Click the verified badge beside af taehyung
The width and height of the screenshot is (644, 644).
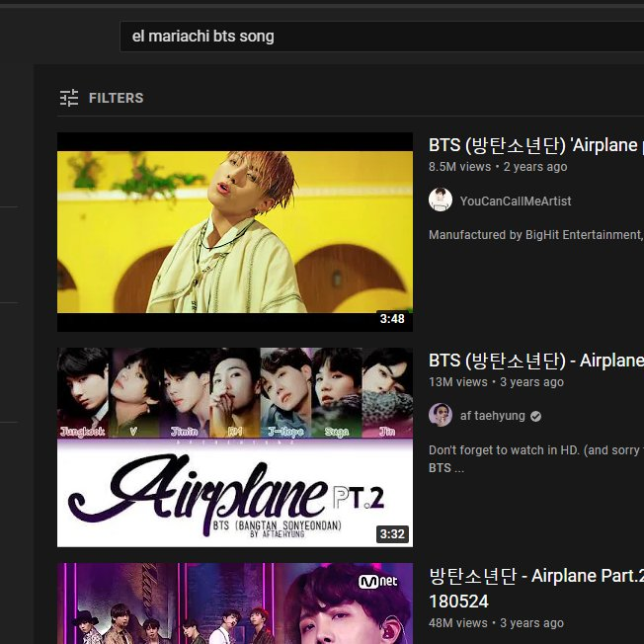[535, 417]
